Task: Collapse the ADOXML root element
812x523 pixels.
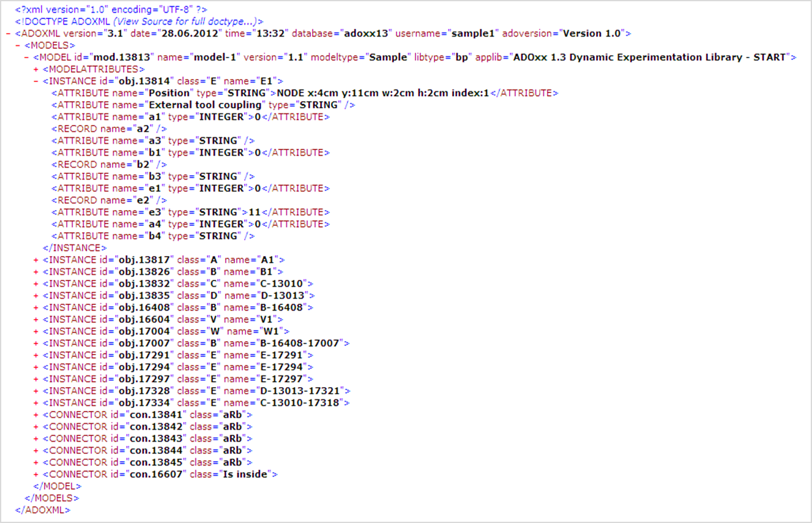Action: (x=8, y=33)
